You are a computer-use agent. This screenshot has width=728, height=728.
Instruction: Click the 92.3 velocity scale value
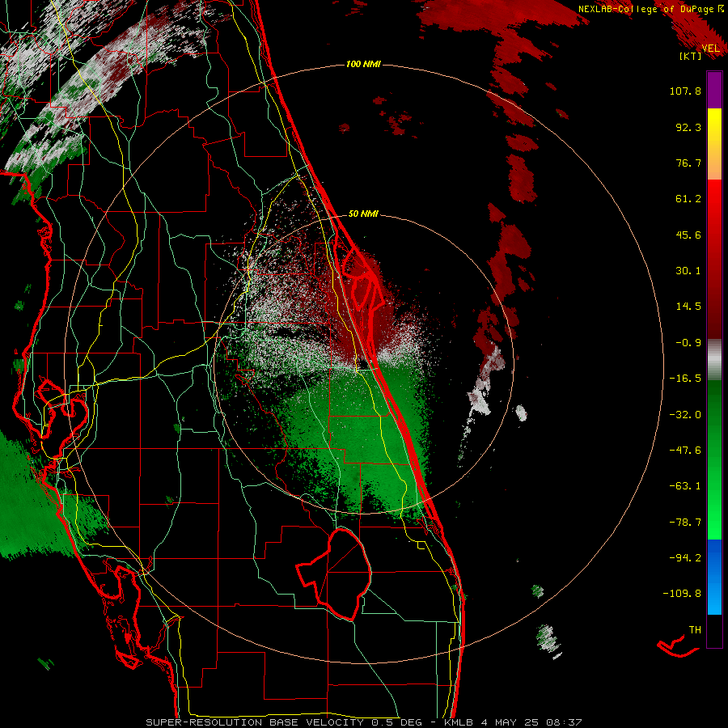tap(688, 127)
